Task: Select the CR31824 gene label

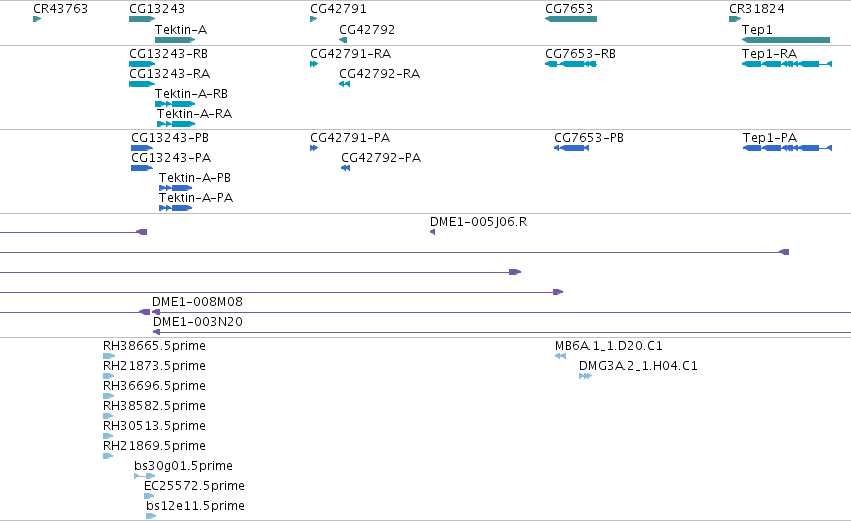Action: click(x=757, y=9)
